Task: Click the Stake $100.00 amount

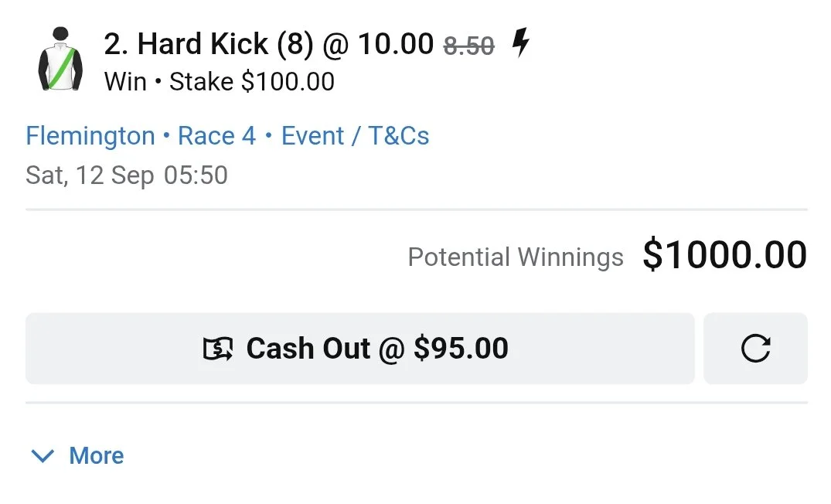Action: 252,82
